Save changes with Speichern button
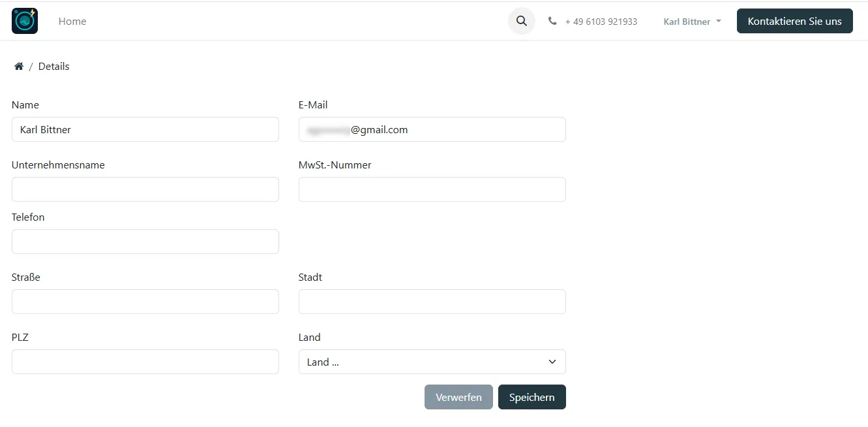Viewport: 868px width, 427px height. click(532, 397)
